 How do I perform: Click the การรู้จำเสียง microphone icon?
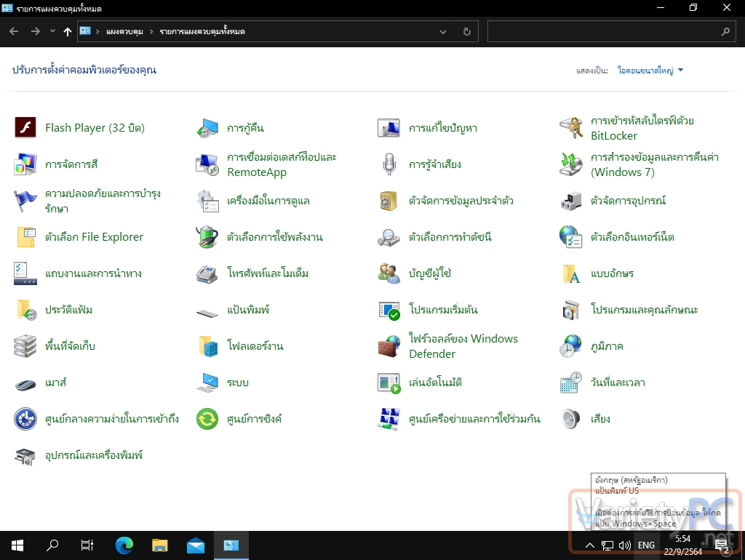389,164
